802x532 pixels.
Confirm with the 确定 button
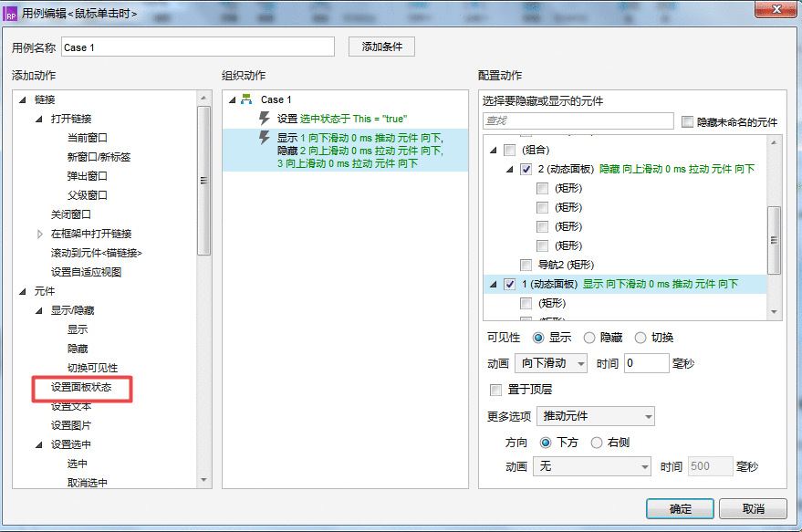(681, 509)
